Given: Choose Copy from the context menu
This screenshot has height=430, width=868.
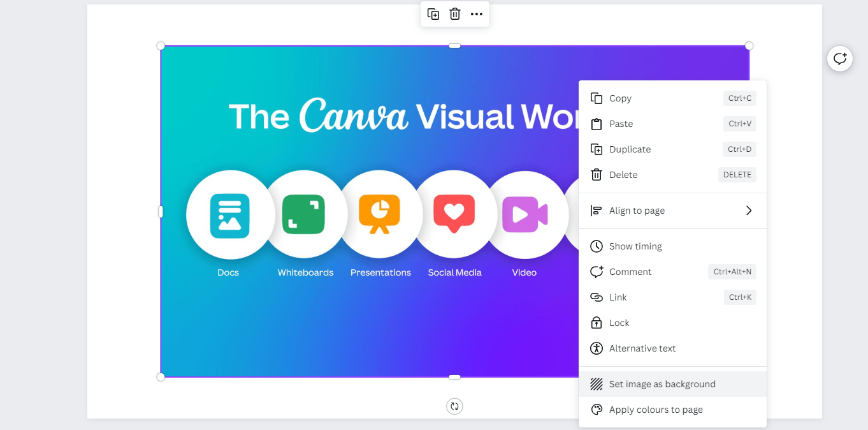Looking at the screenshot, I should click(x=672, y=98).
